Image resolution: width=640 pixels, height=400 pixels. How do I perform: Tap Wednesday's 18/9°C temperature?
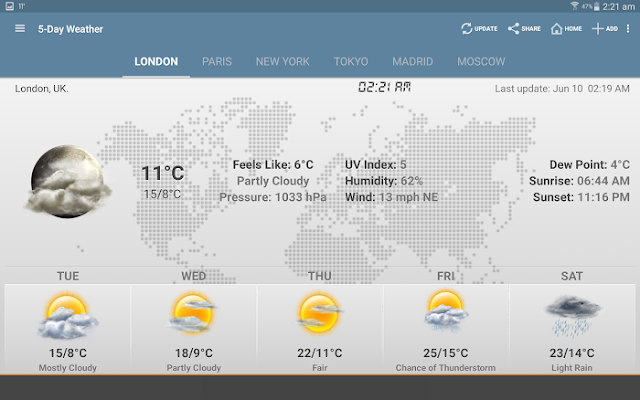pyautogui.click(x=193, y=353)
